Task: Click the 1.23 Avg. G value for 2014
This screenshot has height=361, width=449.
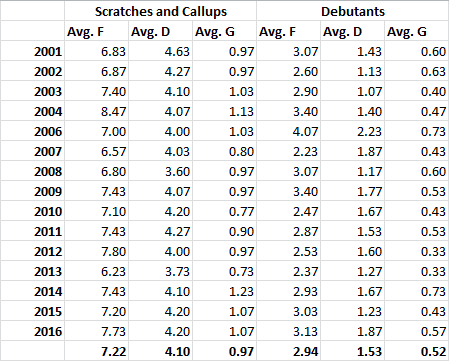Action: (x=224, y=291)
